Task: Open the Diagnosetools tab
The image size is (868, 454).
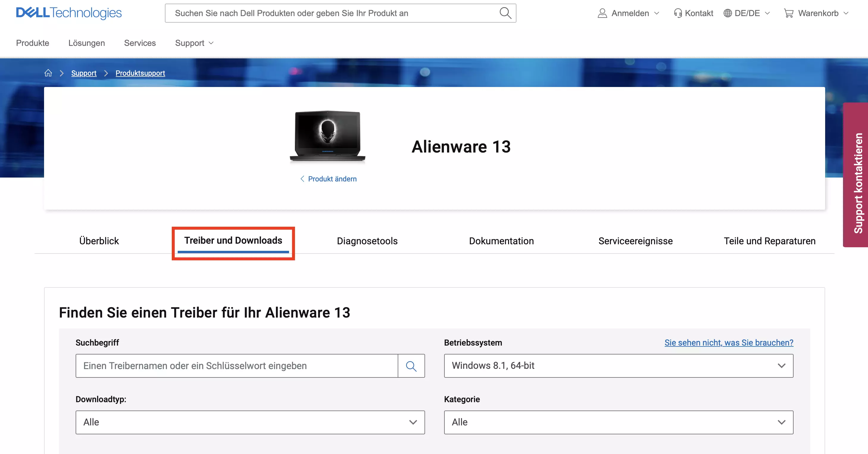Action: [x=367, y=240]
